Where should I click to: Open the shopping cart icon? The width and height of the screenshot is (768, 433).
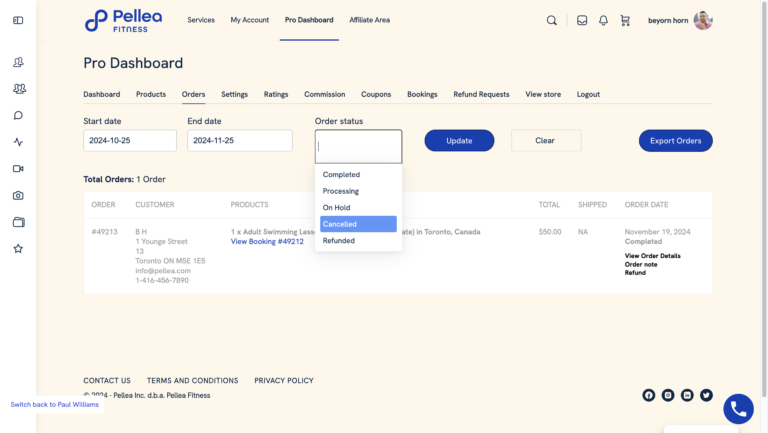pyautogui.click(x=625, y=20)
